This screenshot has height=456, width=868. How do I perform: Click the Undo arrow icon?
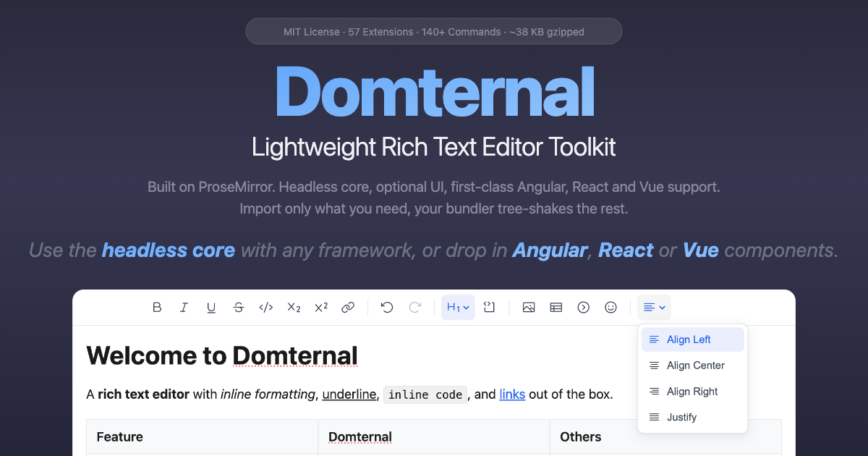pos(386,307)
